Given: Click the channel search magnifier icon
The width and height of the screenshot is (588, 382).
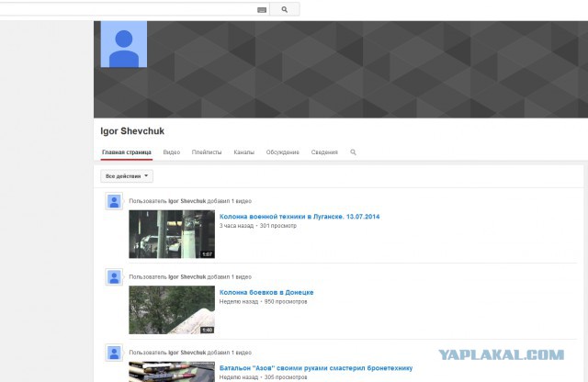Looking at the screenshot, I should (x=353, y=152).
